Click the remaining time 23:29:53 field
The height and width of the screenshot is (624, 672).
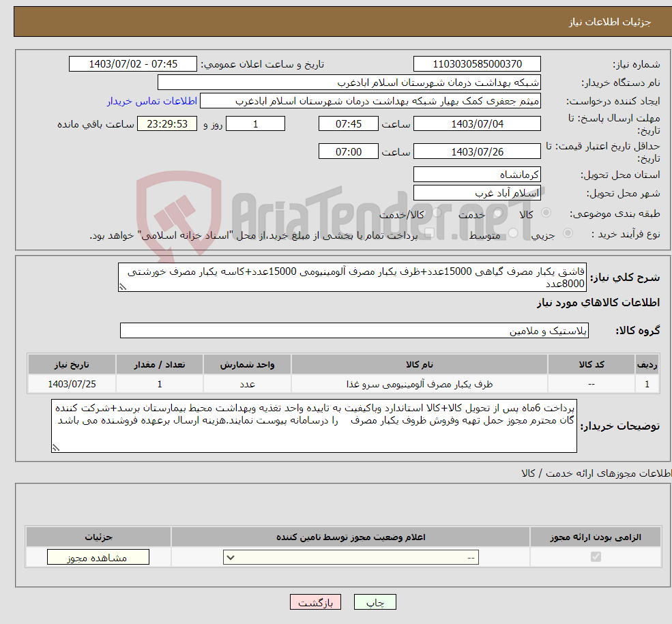click(167, 123)
